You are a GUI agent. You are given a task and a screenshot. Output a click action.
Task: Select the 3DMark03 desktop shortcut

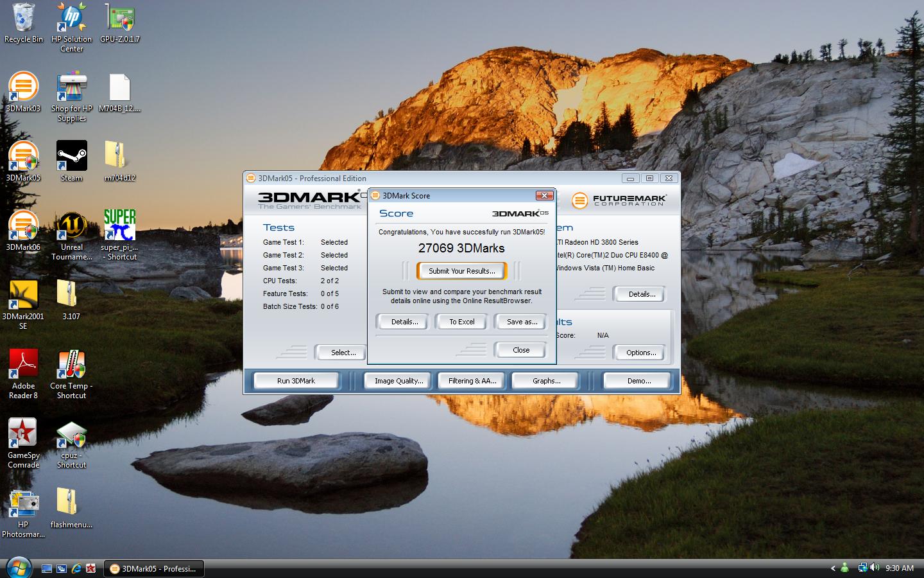(23, 92)
